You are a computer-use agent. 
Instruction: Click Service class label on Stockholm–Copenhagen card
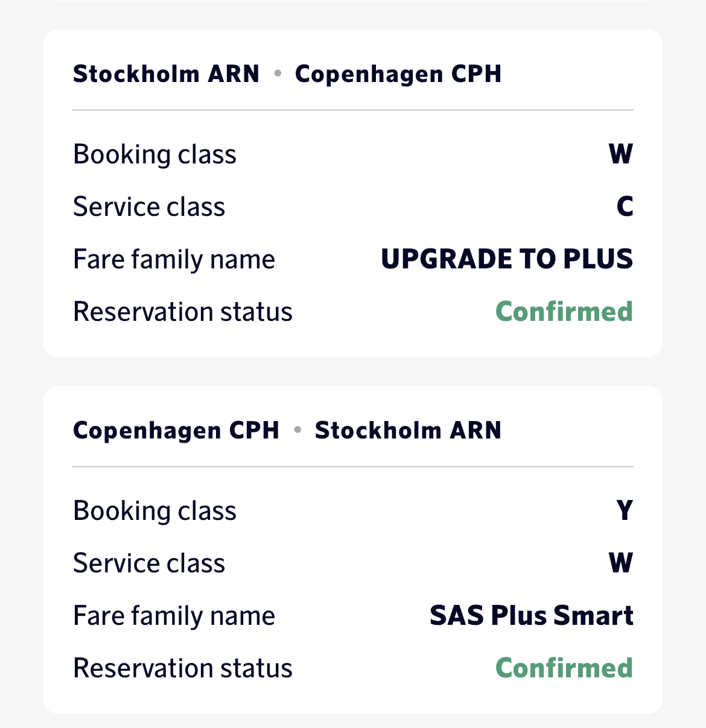[x=149, y=207]
